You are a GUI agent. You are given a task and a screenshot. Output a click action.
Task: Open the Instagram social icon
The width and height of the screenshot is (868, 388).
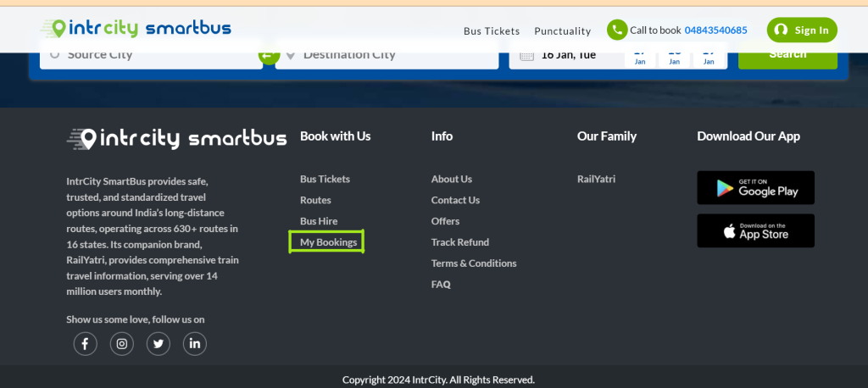click(x=122, y=344)
